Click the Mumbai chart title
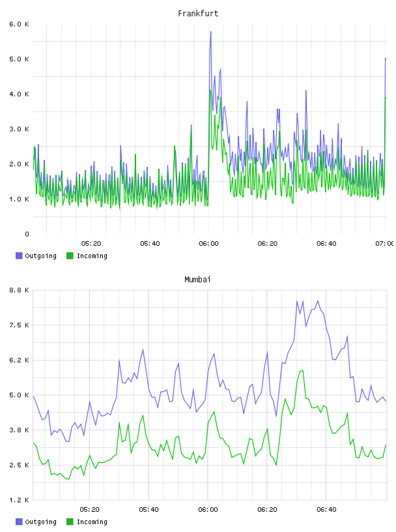The image size is (396, 532). coord(197,280)
